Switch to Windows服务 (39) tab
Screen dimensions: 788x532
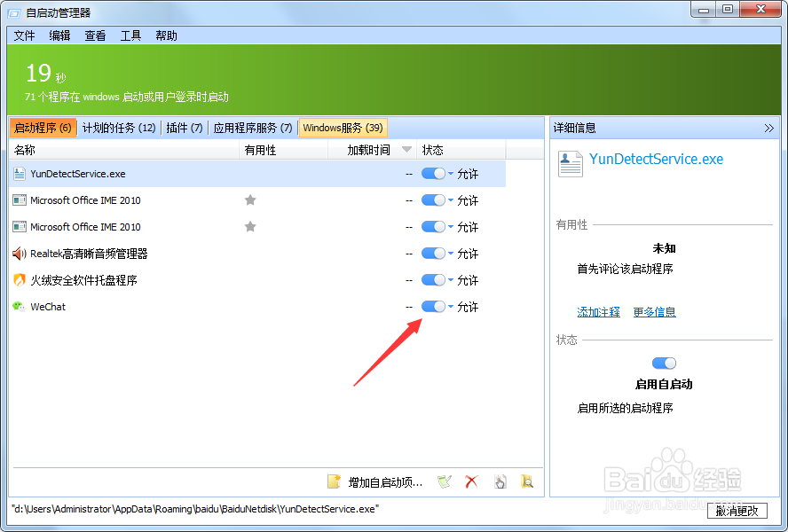[x=343, y=128]
